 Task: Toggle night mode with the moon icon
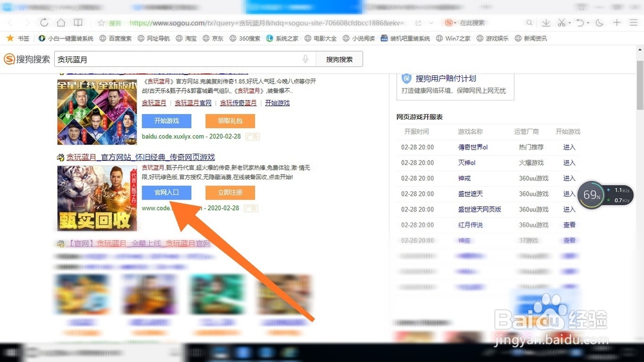pos(600,23)
